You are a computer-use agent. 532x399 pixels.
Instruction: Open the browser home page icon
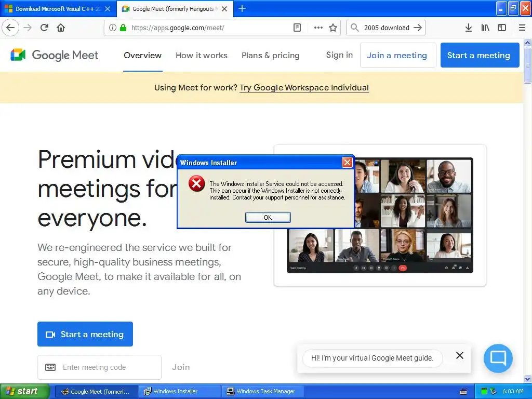tap(61, 28)
